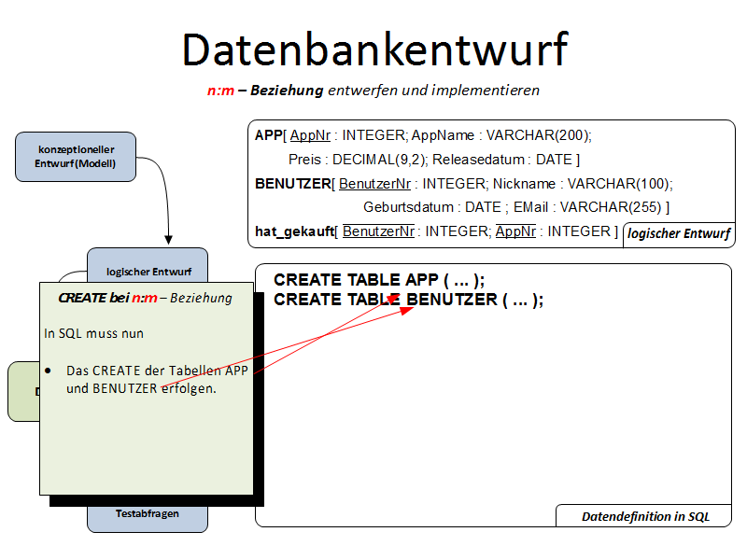Select the Testabfragen box
Image resolution: width=747 pixels, height=560 pixels.
click(x=148, y=514)
